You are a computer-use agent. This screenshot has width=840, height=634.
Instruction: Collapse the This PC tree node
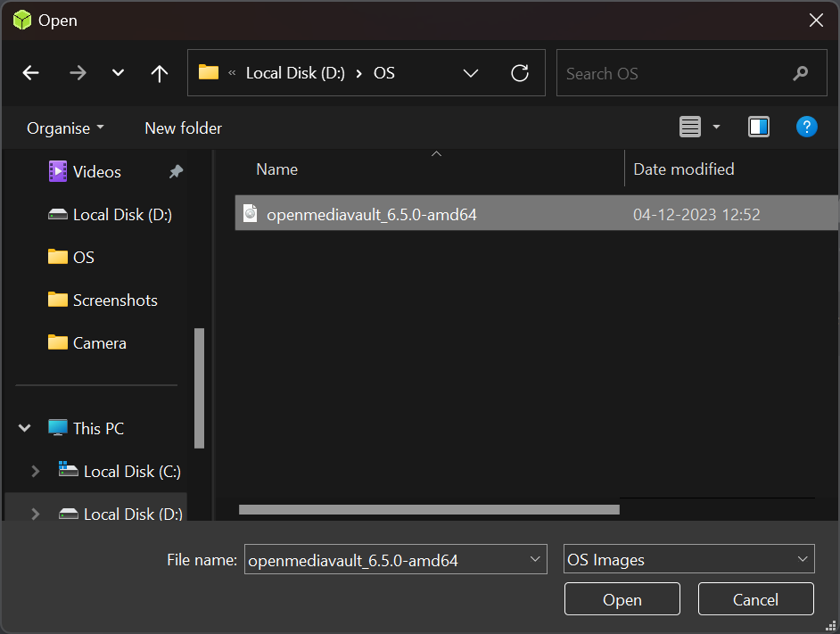pos(25,429)
